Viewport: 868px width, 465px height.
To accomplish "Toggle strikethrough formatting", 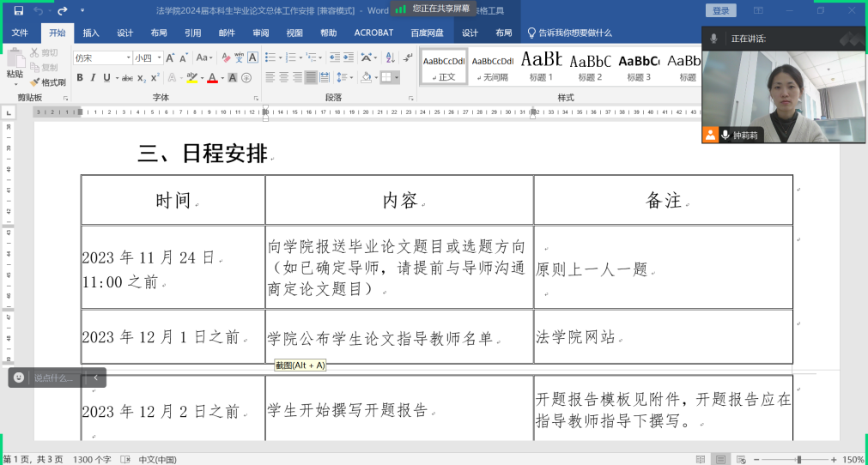I will [127, 77].
